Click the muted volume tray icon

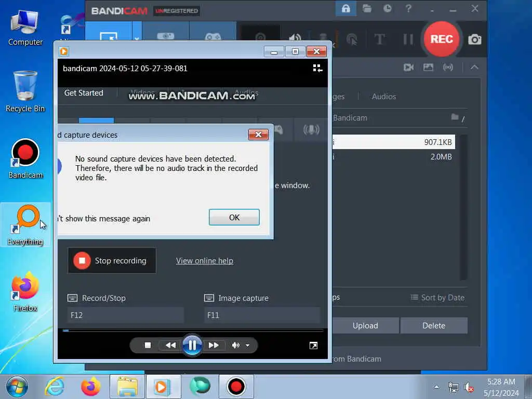coord(469,387)
